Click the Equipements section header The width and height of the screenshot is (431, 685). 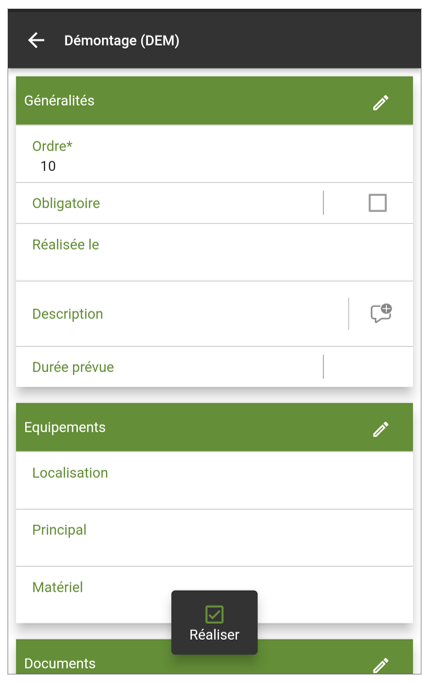pyautogui.click(x=214, y=427)
